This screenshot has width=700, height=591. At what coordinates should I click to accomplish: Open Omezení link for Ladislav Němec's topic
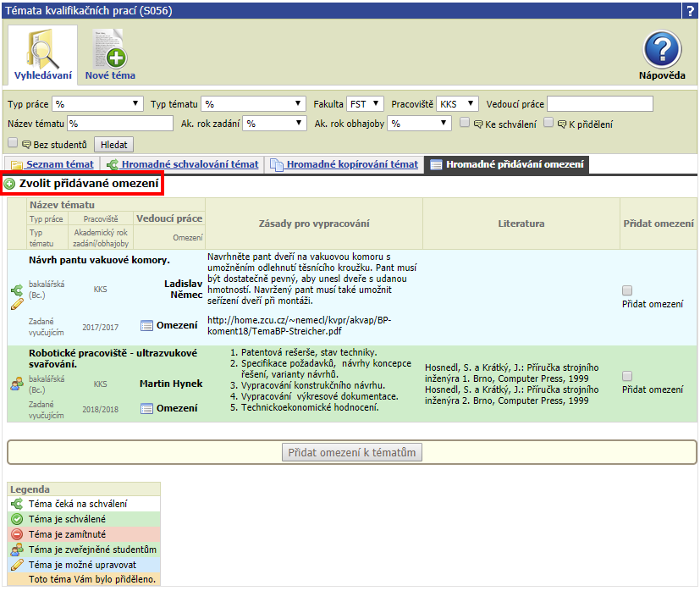[x=177, y=326]
